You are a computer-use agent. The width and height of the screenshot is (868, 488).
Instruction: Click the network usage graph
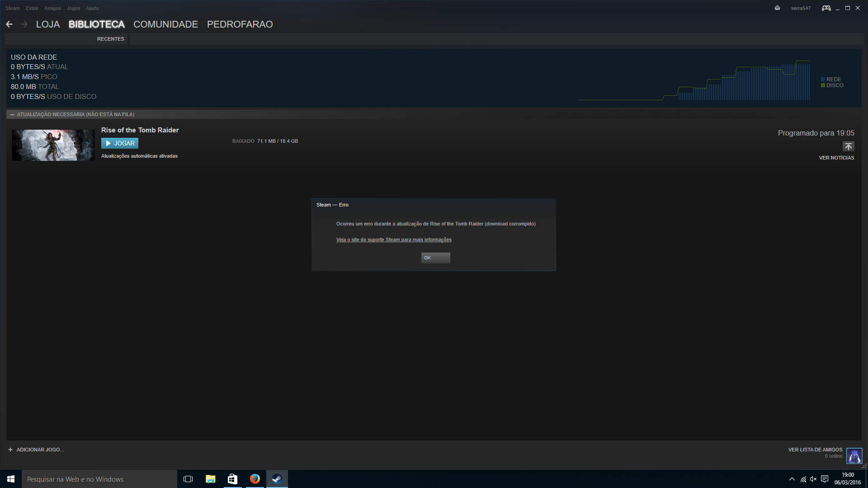pos(693,80)
